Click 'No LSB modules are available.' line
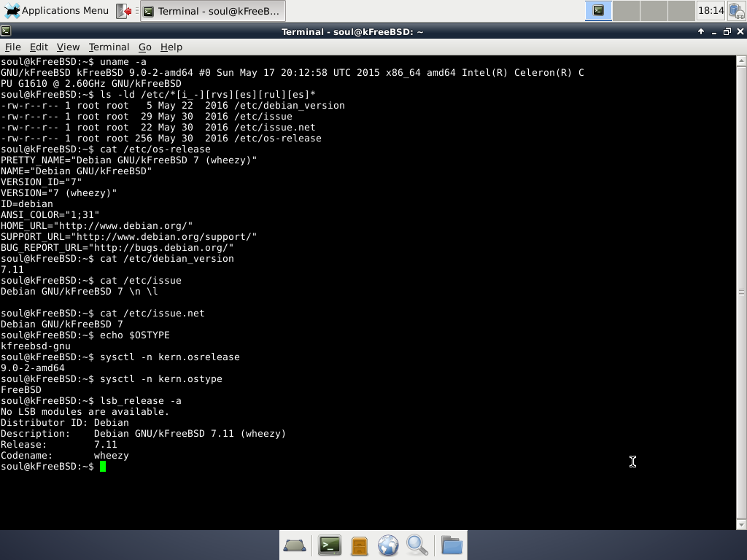 pos(85,413)
